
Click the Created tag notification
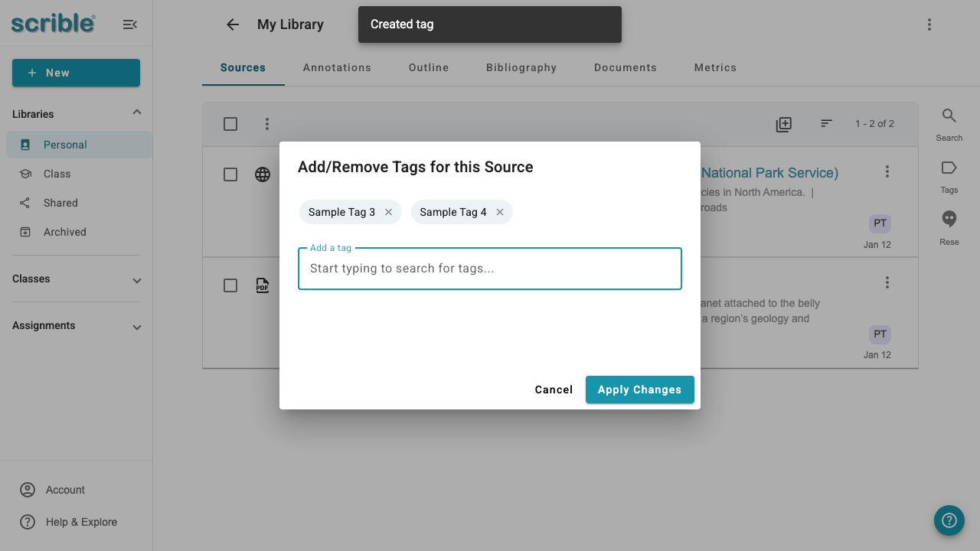pos(490,24)
